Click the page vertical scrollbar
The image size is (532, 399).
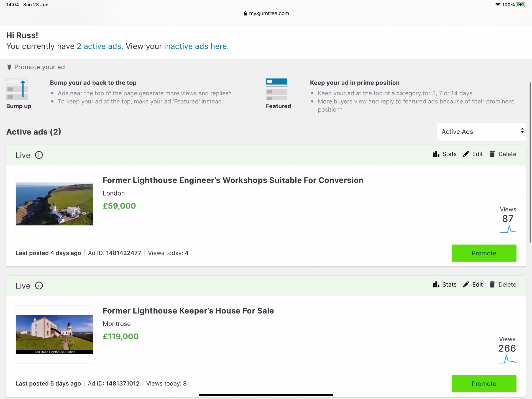click(530, 162)
